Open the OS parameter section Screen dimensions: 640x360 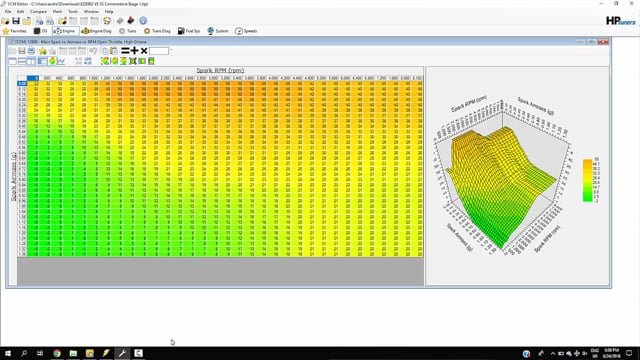(40, 31)
